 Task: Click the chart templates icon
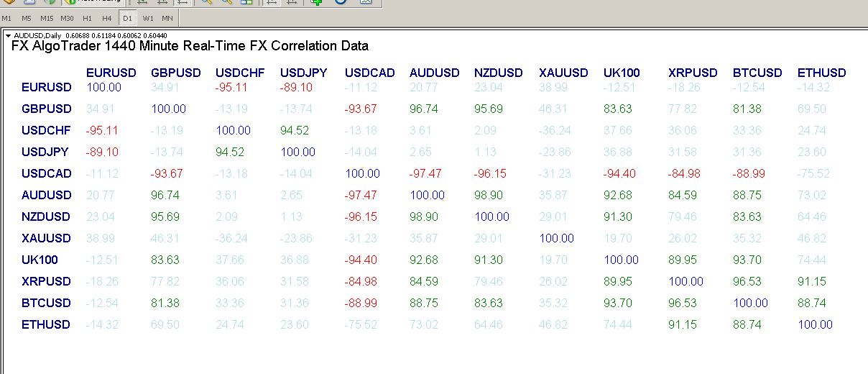point(365,2)
